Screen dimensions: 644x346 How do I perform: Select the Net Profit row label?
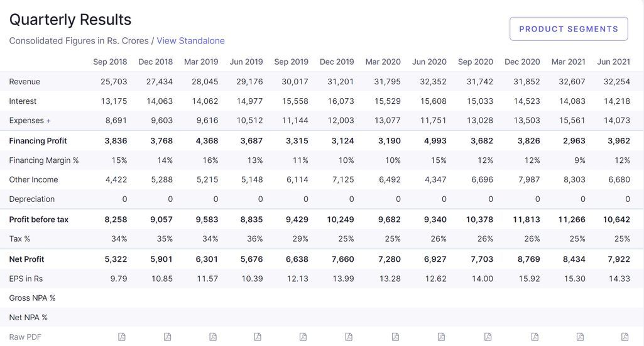click(26, 259)
